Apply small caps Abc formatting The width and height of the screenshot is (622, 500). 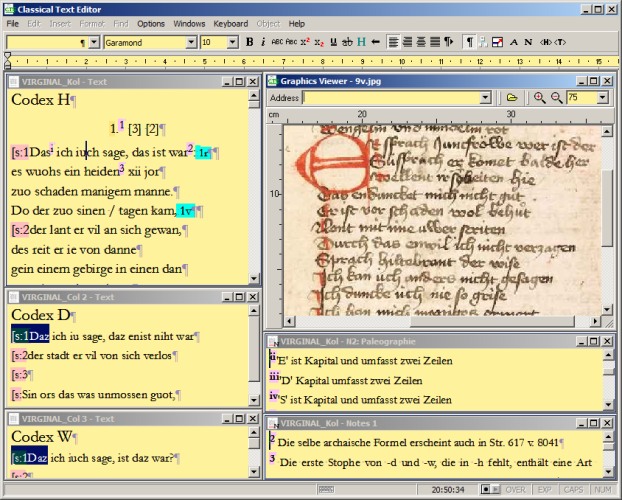click(291, 42)
